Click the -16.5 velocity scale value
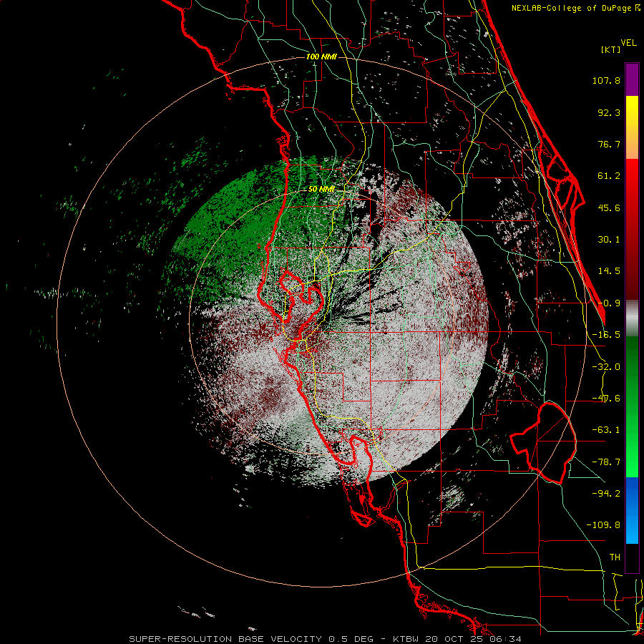 point(606,335)
